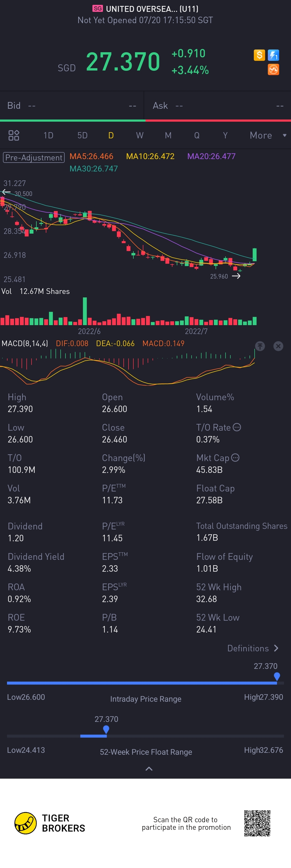Tap the Tiger Brokers logo
Image resolution: width=291 pixels, height=868 pixels.
tap(50, 823)
